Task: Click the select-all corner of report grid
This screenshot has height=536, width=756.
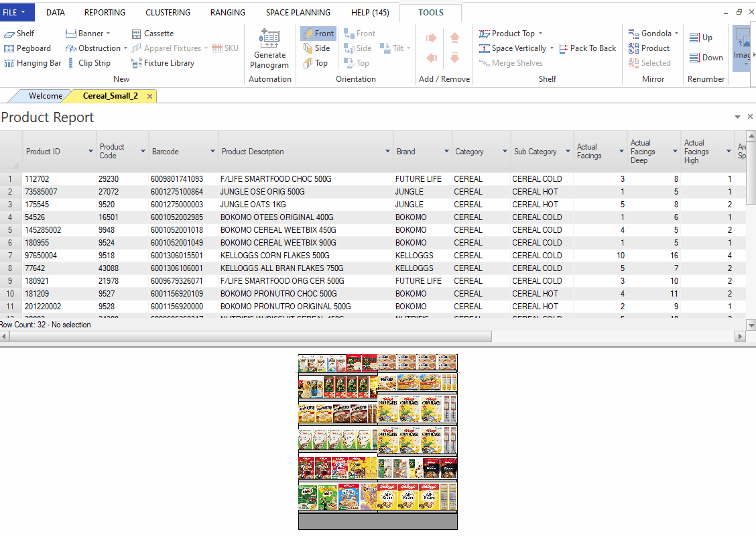Action: (11, 152)
